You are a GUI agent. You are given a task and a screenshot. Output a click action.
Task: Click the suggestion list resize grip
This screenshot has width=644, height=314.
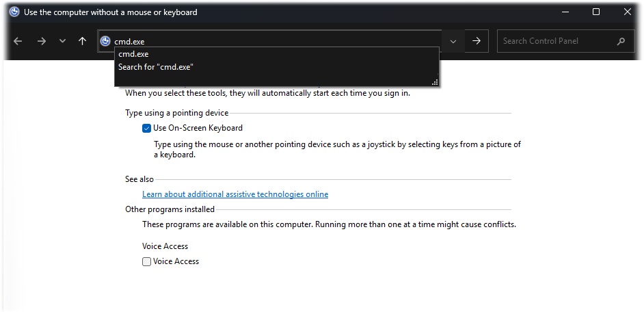435,83
